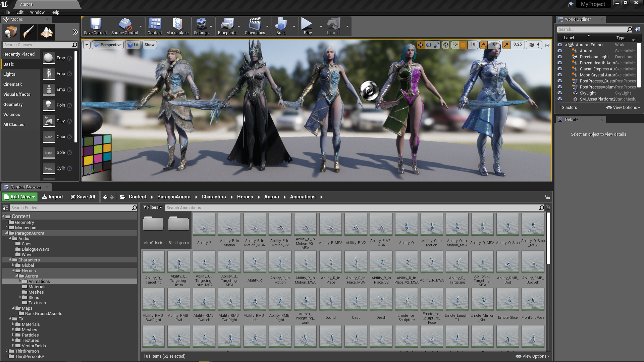Select the Paint mode brush icon
The image size is (644, 362).
(x=29, y=32)
